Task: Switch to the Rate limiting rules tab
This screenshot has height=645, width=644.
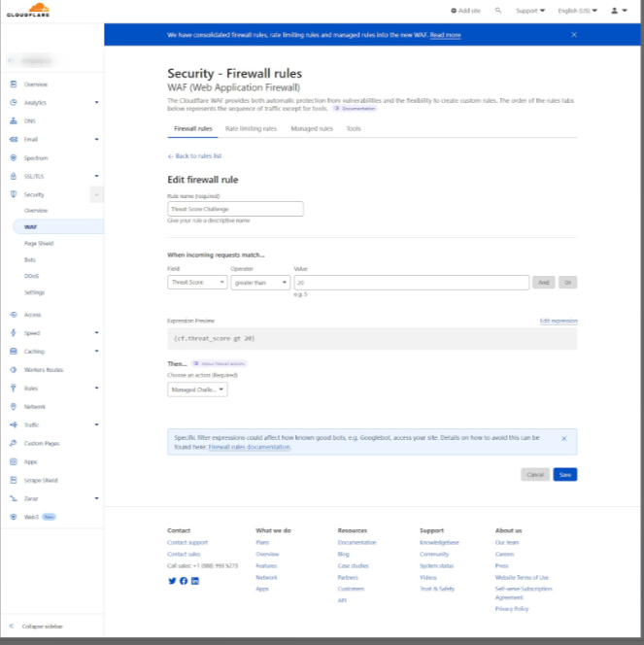Action: tap(251, 129)
